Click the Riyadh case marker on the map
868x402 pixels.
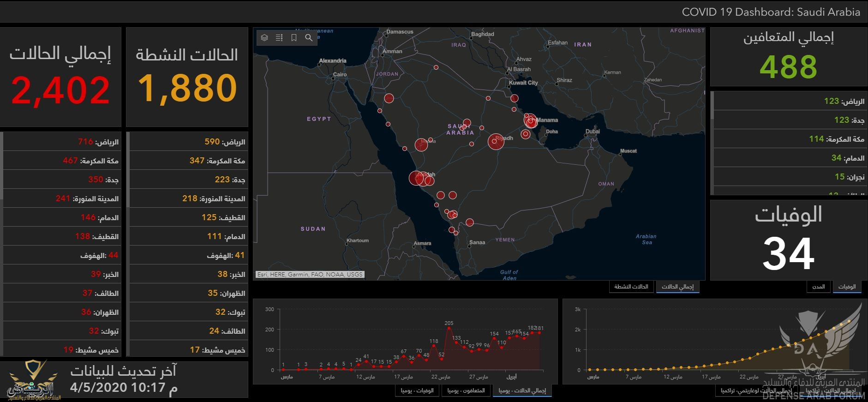[x=496, y=141]
